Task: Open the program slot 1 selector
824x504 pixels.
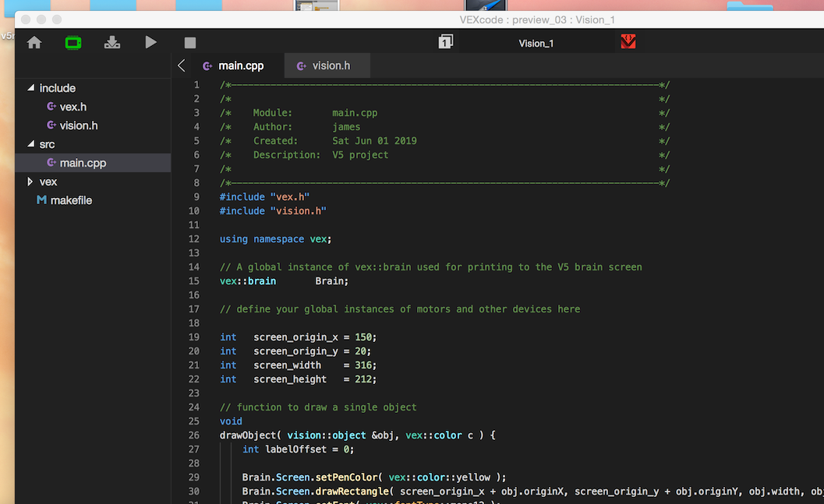Action: pos(445,42)
